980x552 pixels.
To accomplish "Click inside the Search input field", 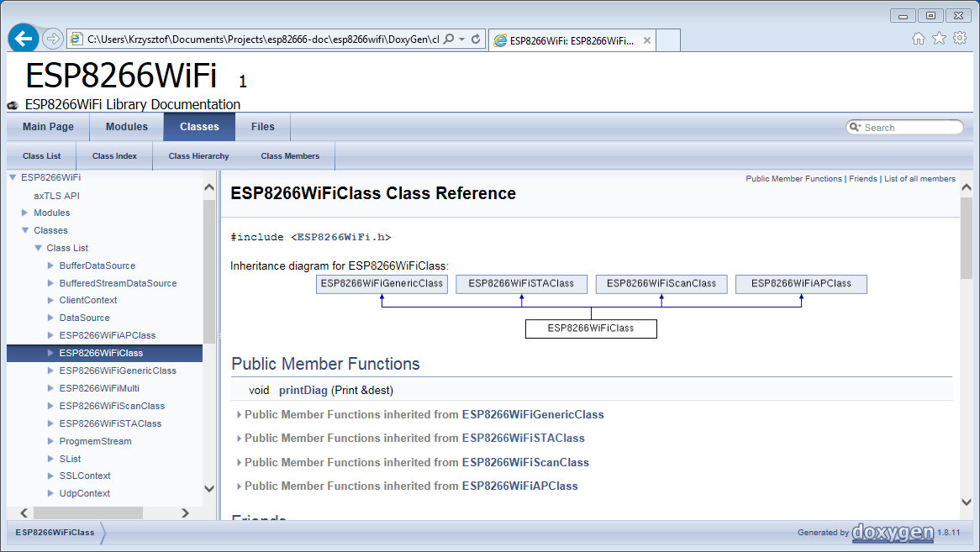I will tap(904, 126).
